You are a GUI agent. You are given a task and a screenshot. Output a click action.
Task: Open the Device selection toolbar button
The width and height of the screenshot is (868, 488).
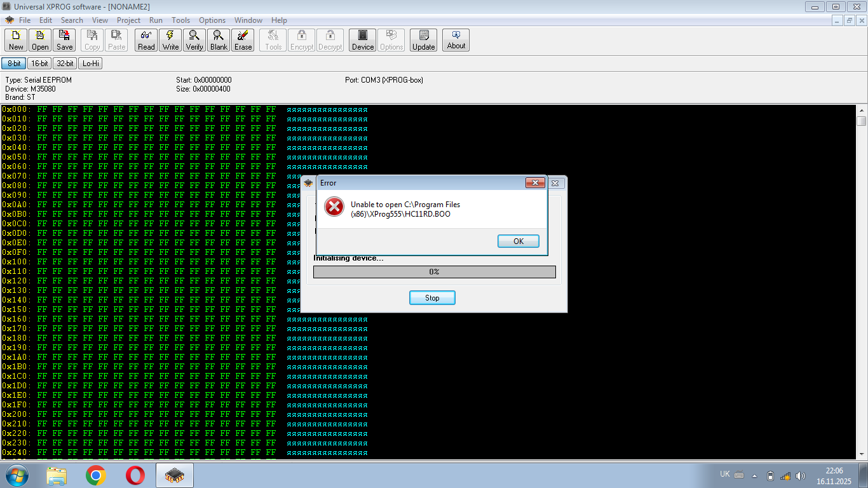[363, 40]
